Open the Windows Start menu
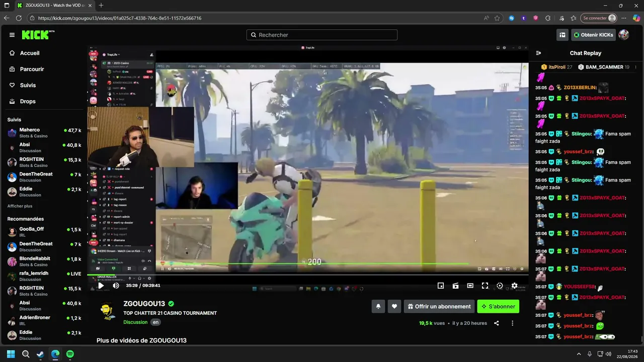 (x=11, y=354)
